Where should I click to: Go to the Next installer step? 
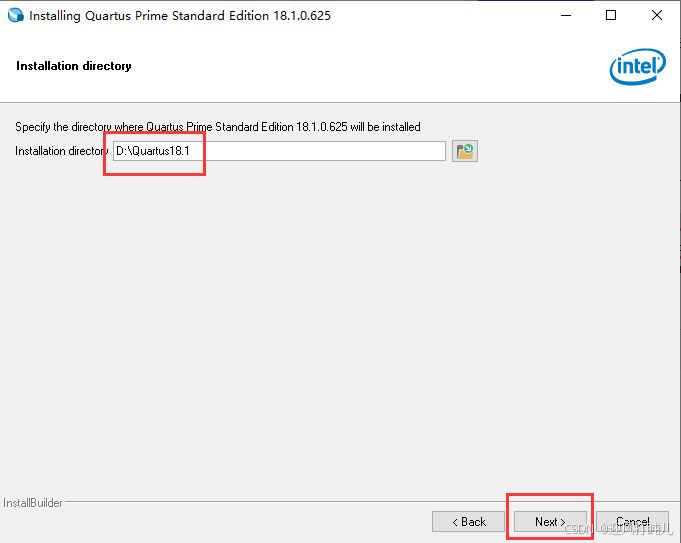tap(550, 521)
